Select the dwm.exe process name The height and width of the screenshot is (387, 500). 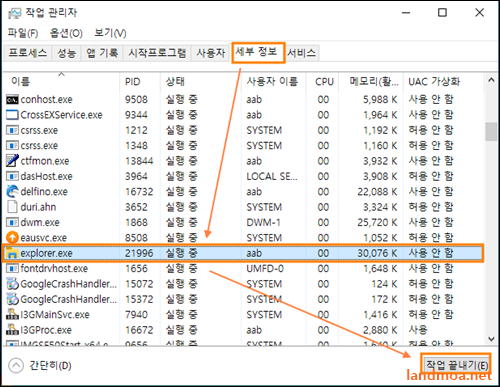(x=40, y=222)
